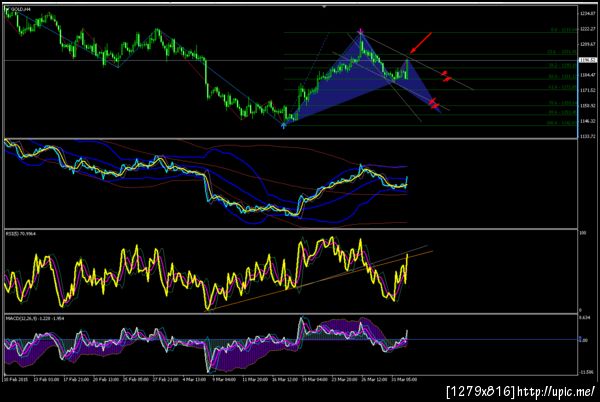The image size is (600, 402).
Task: Click the MACD scale value 8.634
Action: tap(585, 318)
